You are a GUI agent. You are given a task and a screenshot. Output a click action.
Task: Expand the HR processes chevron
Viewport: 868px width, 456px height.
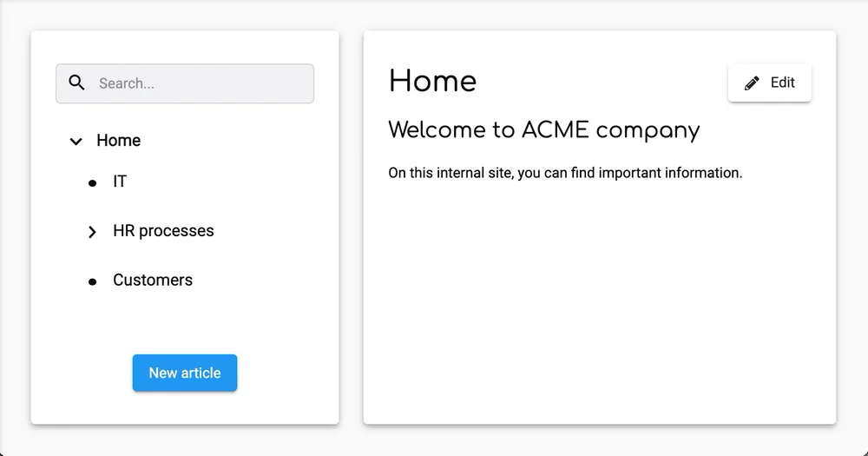point(93,232)
